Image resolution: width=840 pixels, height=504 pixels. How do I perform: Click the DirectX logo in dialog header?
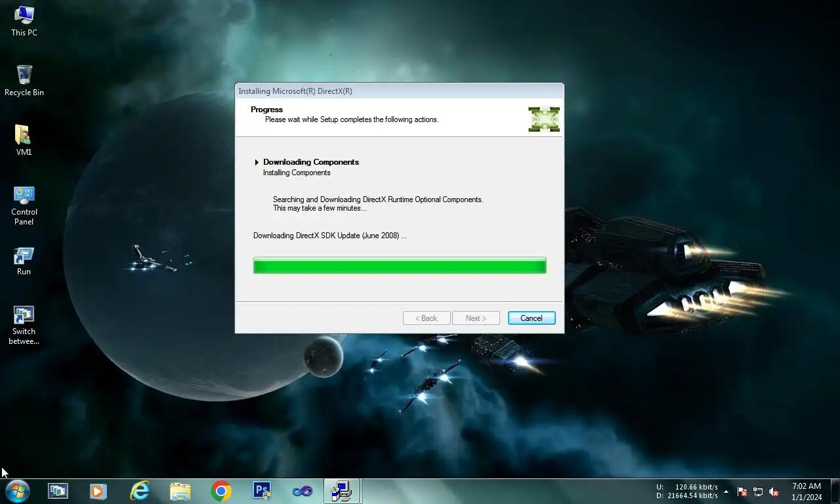(544, 119)
